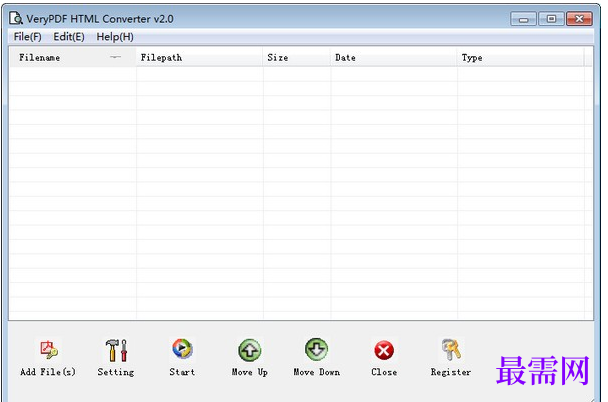Click the Move Down arrow icon
This screenshot has width=608, height=402.
[316, 349]
